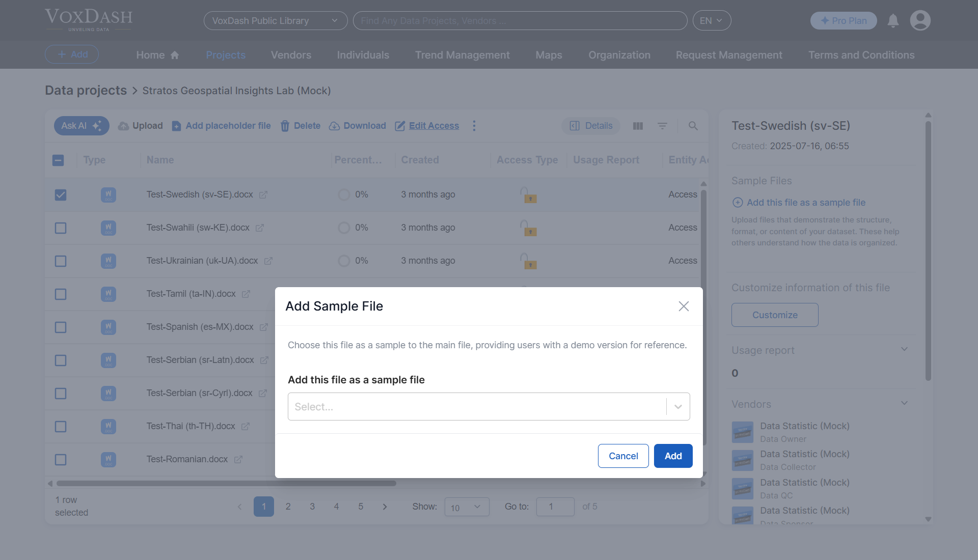Click the search magnifier icon
This screenshot has width=978, height=560.
tap(693, 126)
